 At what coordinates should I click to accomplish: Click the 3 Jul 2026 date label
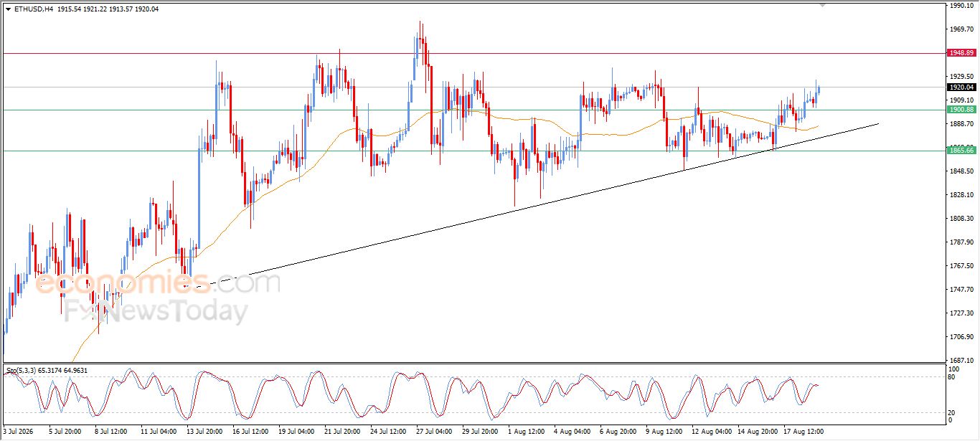(x=19, y=432)
